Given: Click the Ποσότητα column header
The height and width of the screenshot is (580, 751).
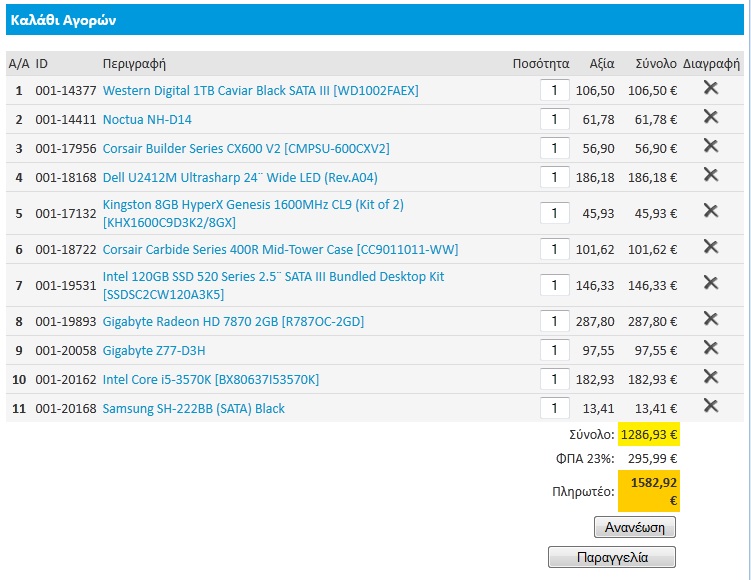Looking at the screenshot, I should (x=541, y=64).
